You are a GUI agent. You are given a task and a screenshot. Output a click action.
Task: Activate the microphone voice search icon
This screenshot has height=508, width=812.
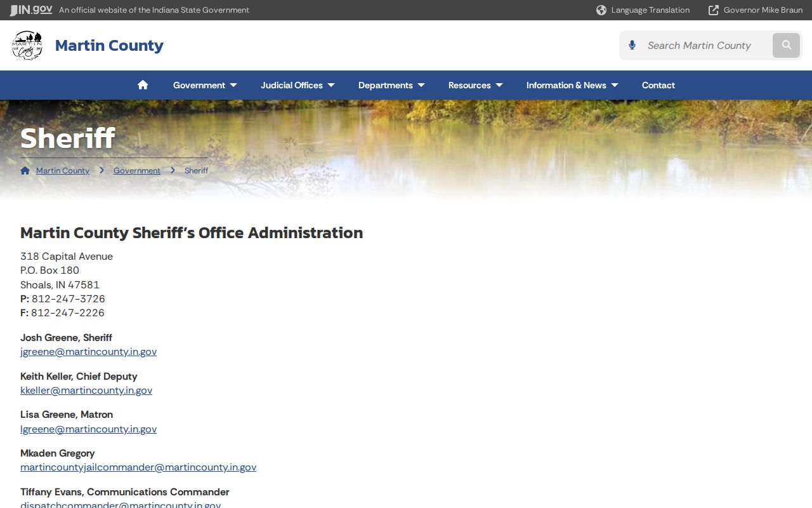click(632, 45)
